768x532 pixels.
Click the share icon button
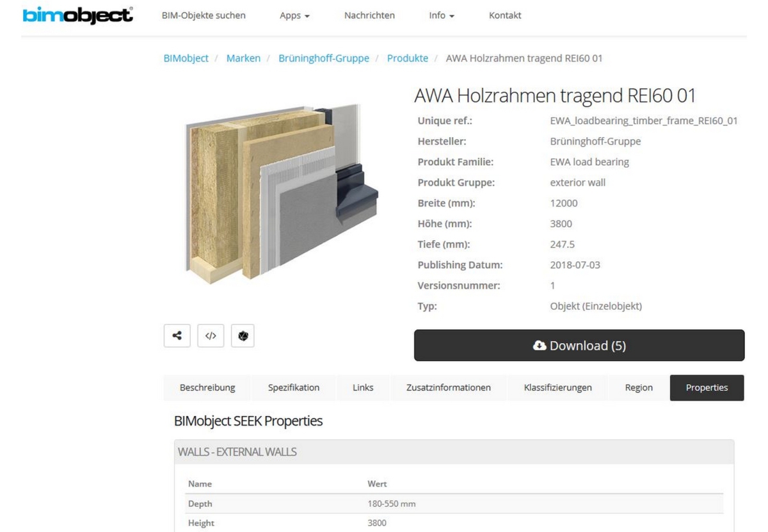pos(177,335)
